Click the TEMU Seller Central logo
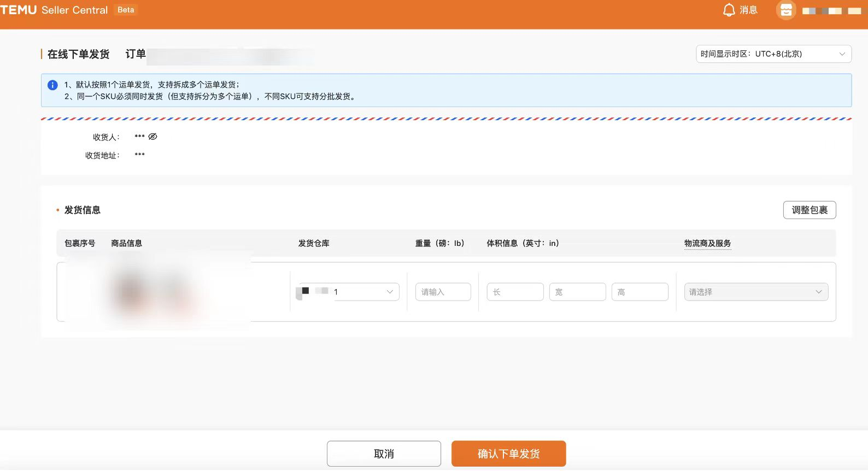This screenshot has height=471, width=868. point(54,10)
